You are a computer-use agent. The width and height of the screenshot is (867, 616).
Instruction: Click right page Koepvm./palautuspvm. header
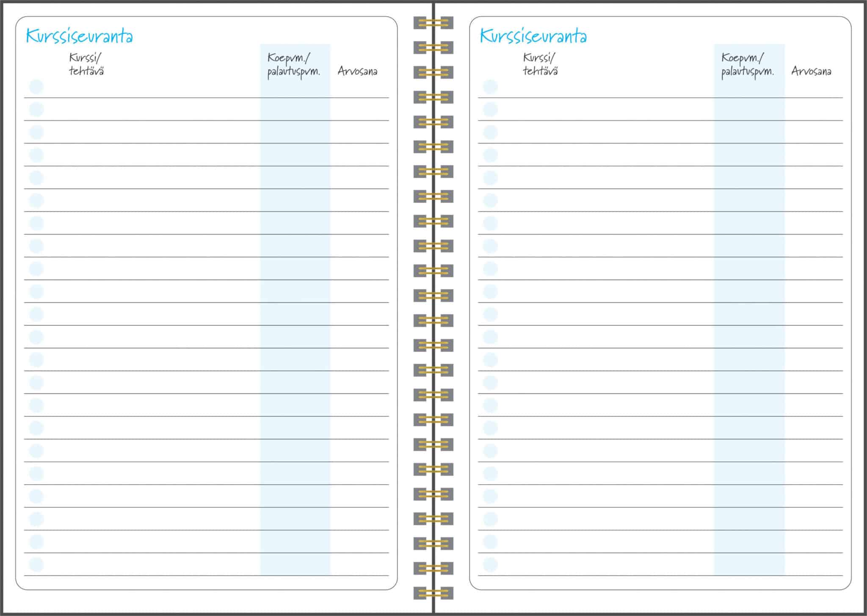point(747,66)
